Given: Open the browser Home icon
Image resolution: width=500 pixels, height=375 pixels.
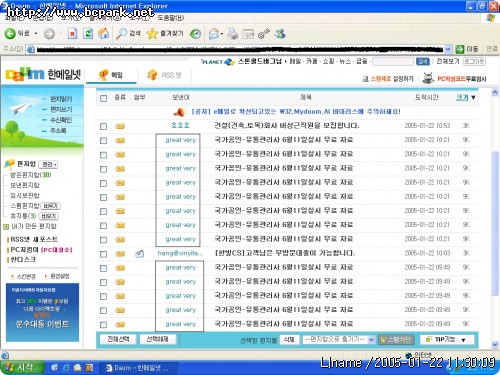Looking at the screenshot, I should 104,33.
